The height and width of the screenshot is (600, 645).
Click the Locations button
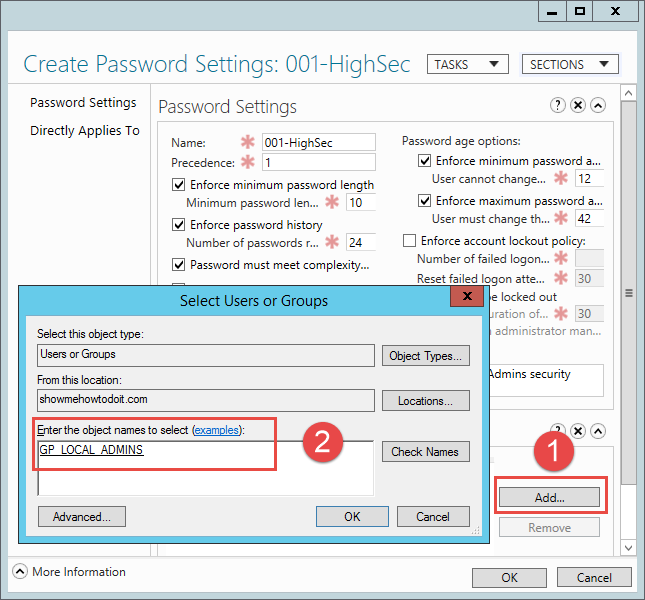[426, 401]
